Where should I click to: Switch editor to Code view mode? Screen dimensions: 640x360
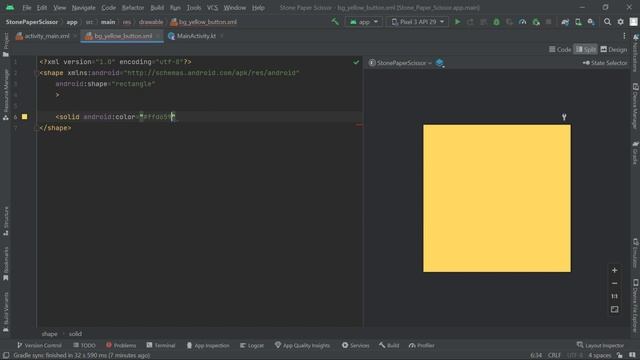[x=560, y=49]
